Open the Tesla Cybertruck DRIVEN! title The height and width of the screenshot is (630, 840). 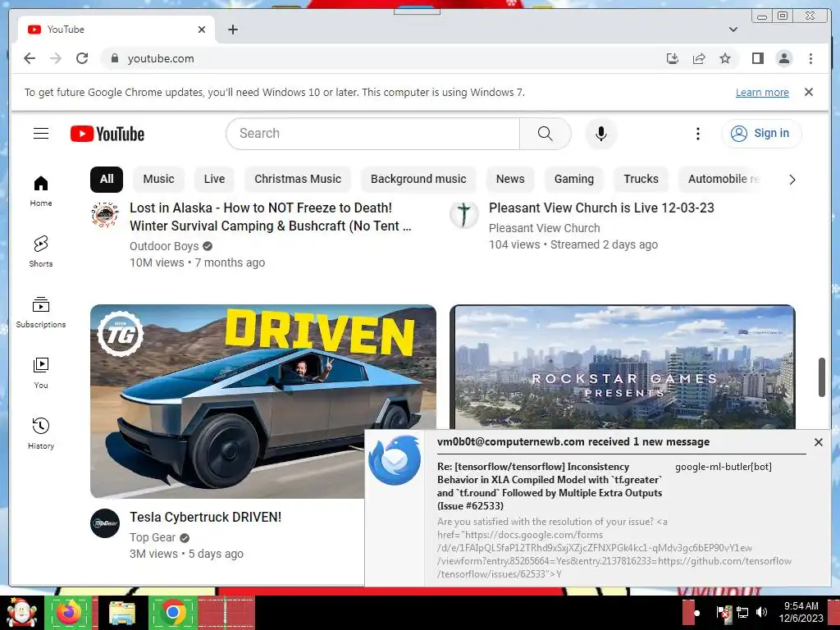click(205, 517)
